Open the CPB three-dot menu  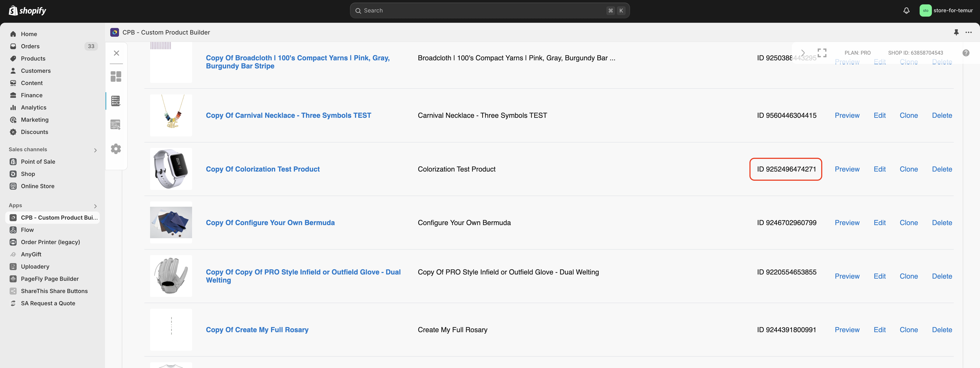(x=969, y=32)
